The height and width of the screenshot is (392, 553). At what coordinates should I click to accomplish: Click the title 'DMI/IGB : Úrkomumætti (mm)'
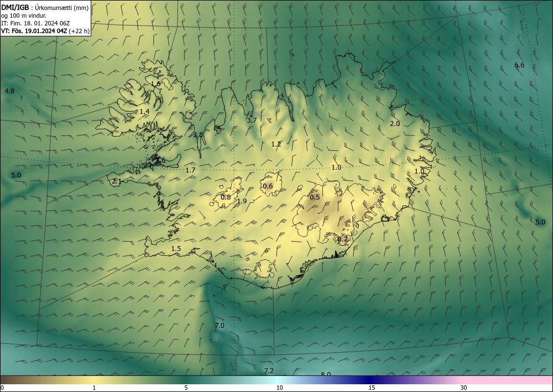pos(45,8)
